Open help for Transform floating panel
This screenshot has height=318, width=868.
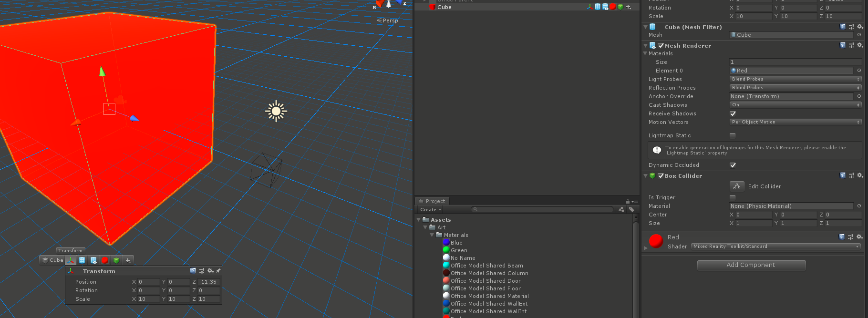[x=193, y=271]
